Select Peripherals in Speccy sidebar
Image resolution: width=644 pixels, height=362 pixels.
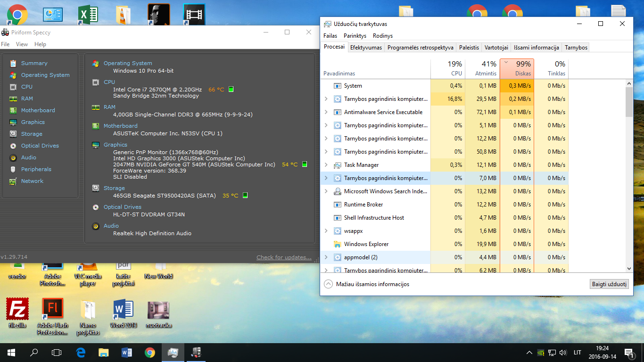36,169
